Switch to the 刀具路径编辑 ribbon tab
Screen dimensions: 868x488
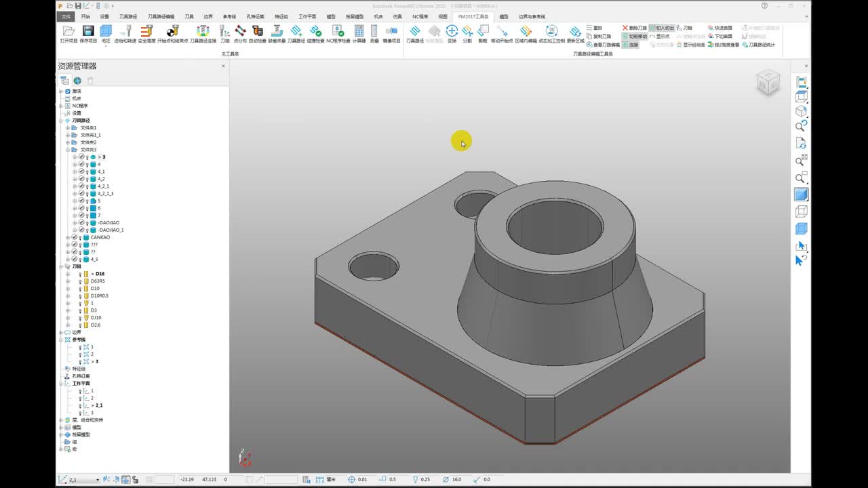tap(161, 16)
